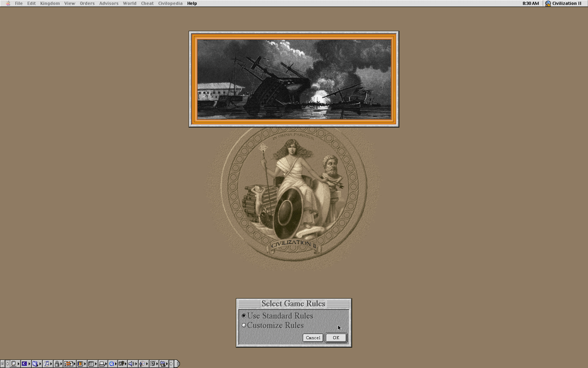Click the speaker volume icon

click(131, 364)
